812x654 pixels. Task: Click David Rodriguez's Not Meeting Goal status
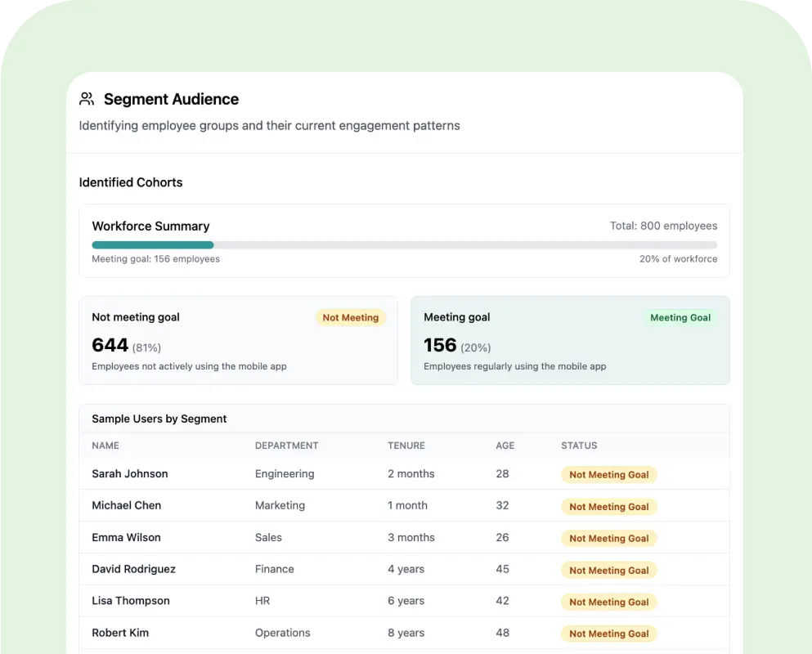pos(609,570)
